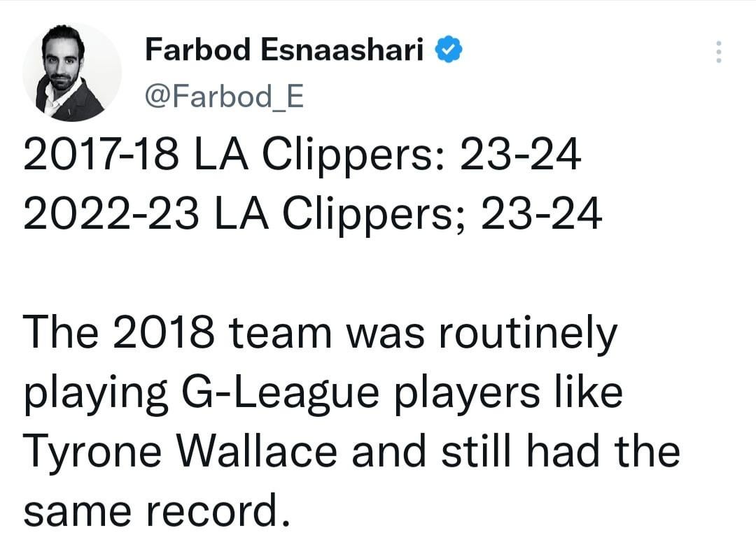The image size is (756, 547).
Task: Click the 23-24 record on second line
Action: pyautogui.click(x=540, y=215)
